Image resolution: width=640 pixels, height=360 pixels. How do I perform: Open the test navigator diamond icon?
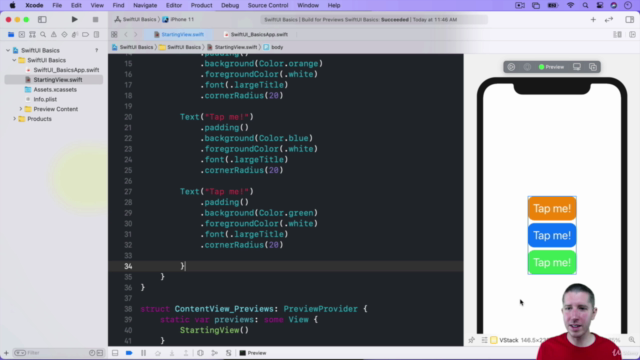point(64,35)
